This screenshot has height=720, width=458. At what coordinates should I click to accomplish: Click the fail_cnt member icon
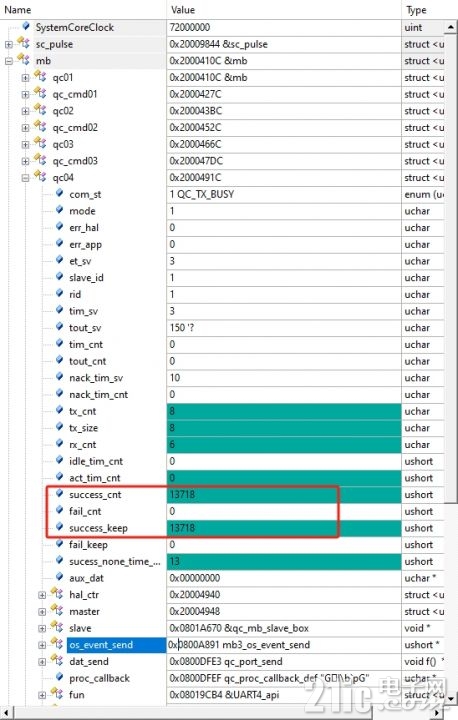coord(59,510)
